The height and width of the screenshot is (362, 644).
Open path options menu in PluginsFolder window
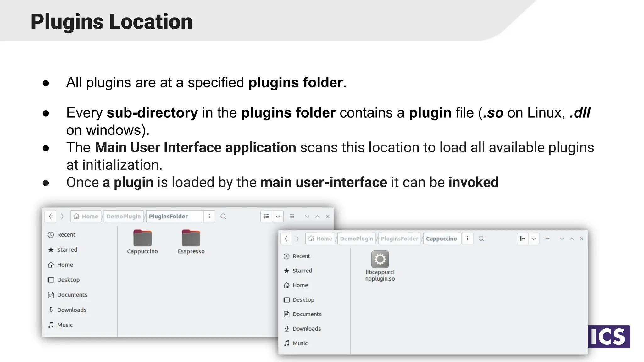click(x=209, y=216)
